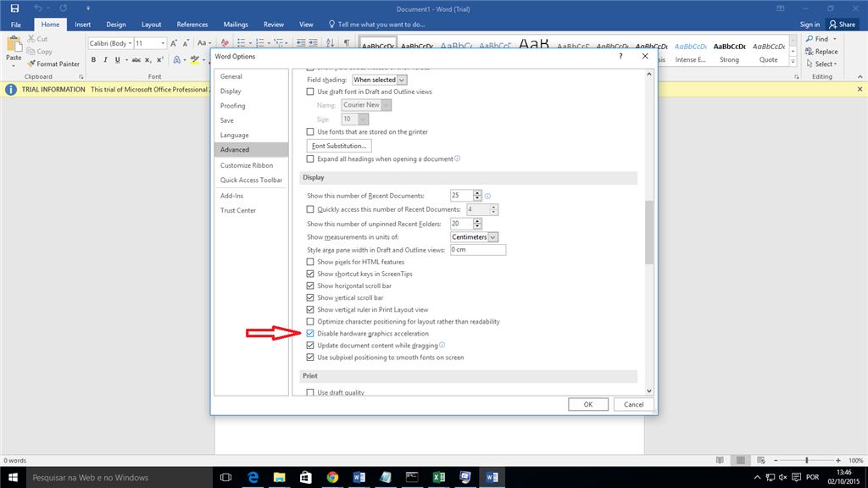Click the zoom slider handle in status bar
This screenshot has width=868, height=488.
807,460
